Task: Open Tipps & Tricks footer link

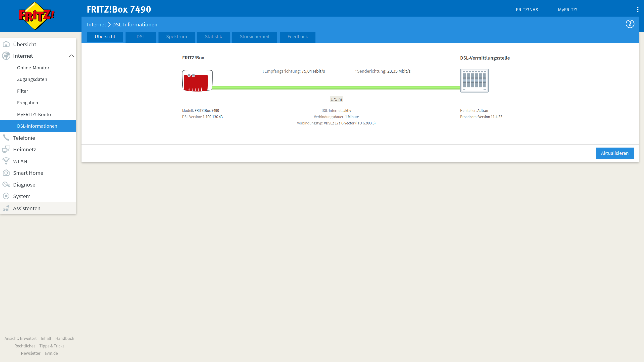Action: [x=52, y=346]
